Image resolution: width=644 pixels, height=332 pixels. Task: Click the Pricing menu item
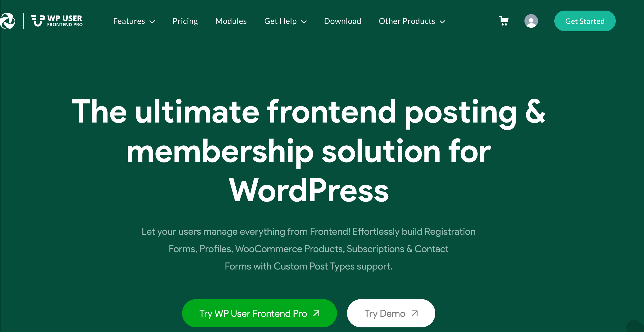pos(185,21)
